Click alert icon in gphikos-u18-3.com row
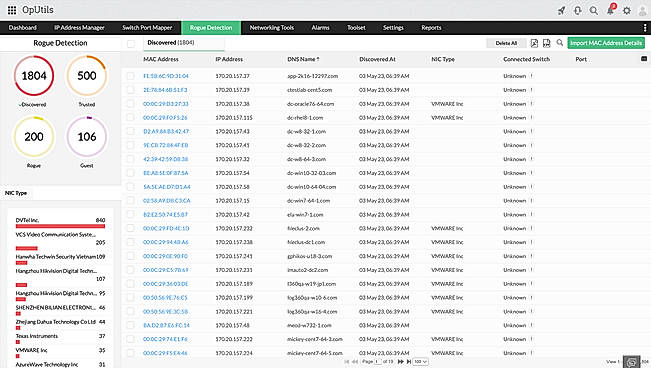The height and width of the screenshot is (368, 651). coord(531,256)
